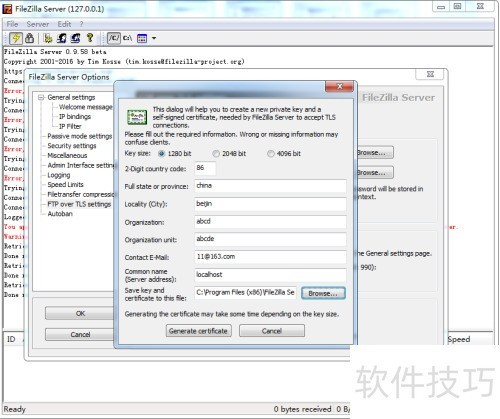Click the '0 bytes received' status text
This screenshot has height=419, width=500.
point(302,409)
